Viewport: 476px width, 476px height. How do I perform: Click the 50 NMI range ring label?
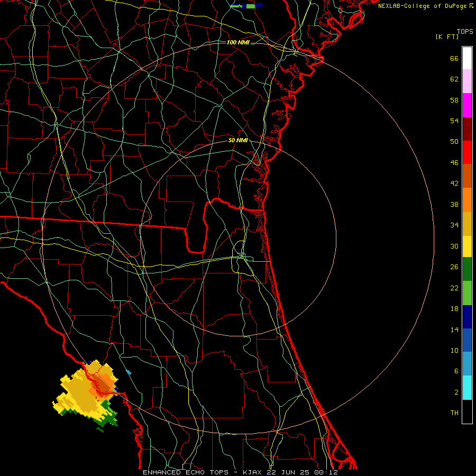pos(238,140)
